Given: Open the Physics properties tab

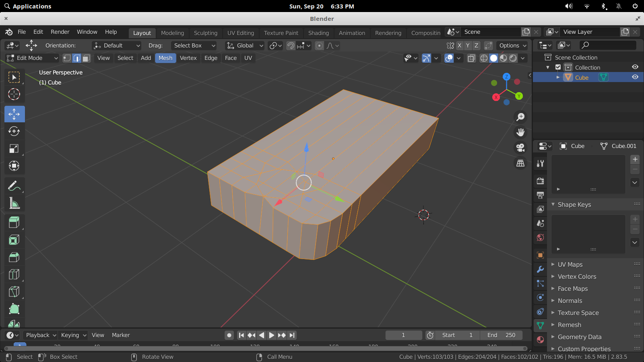Looking at the screenshot, I should 540,297.
